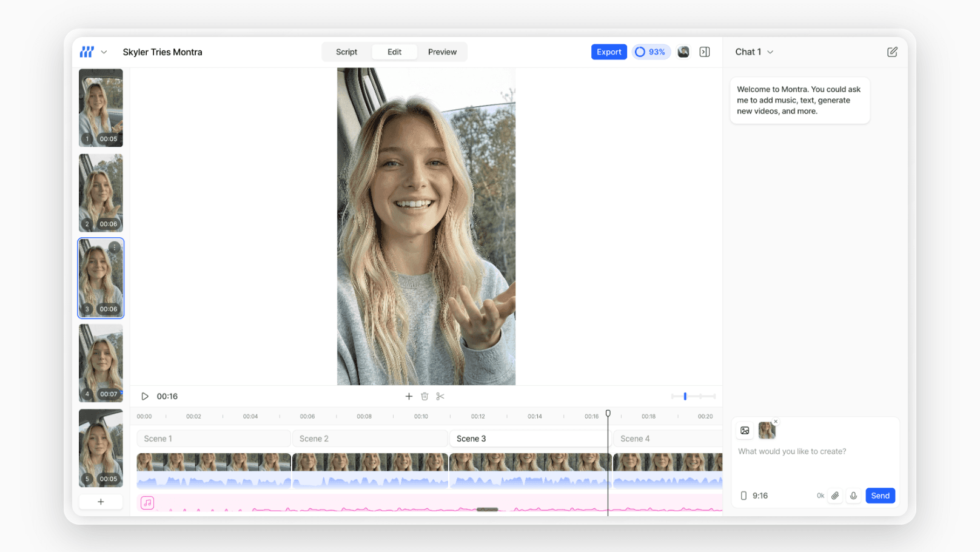Switch to the Preview tab
This screenshot has height=552, width=980.
click(x=442, y=52)
